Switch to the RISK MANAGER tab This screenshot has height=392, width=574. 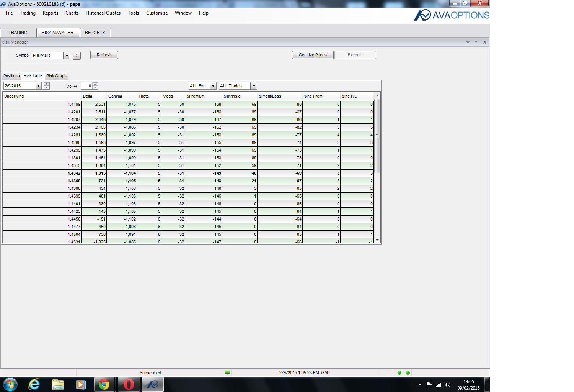pos(58,33)
